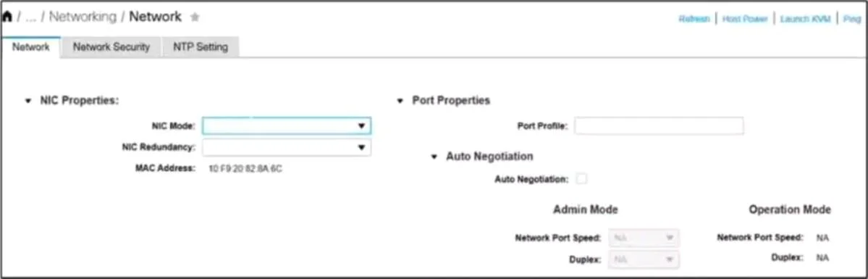This screenshot has width=868, height=279.
Task: Open the NIC Redundancy dropdown
Action: (287, 148)
